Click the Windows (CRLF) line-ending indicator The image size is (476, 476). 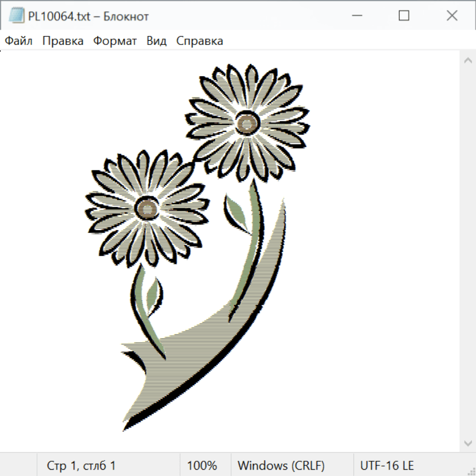(281, 466)
